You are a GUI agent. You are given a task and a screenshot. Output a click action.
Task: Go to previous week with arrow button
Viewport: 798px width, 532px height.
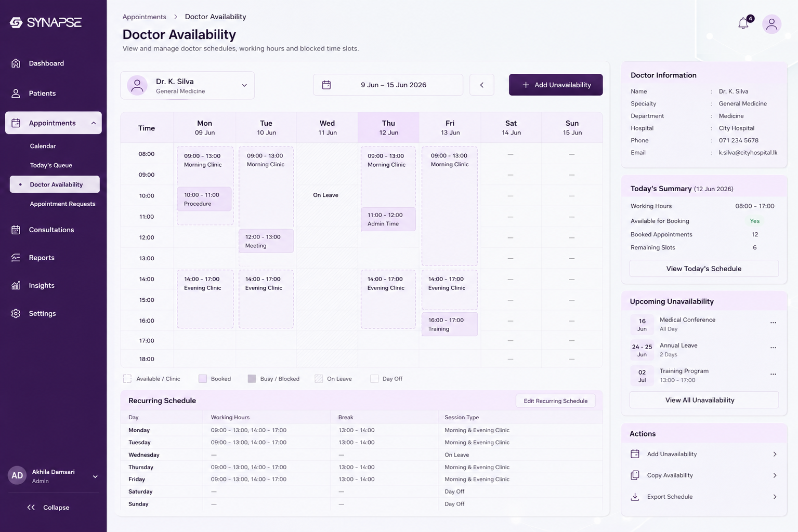[x=482, y=85]
